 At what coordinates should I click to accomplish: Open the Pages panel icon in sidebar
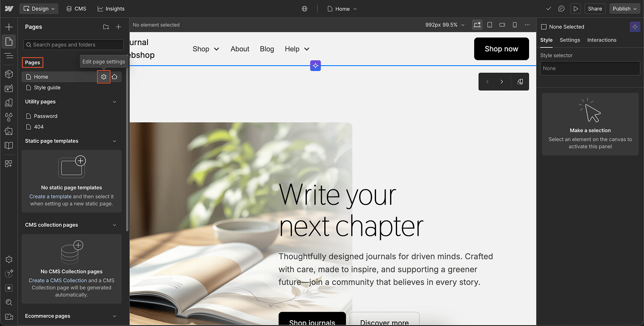click(9, 42)
